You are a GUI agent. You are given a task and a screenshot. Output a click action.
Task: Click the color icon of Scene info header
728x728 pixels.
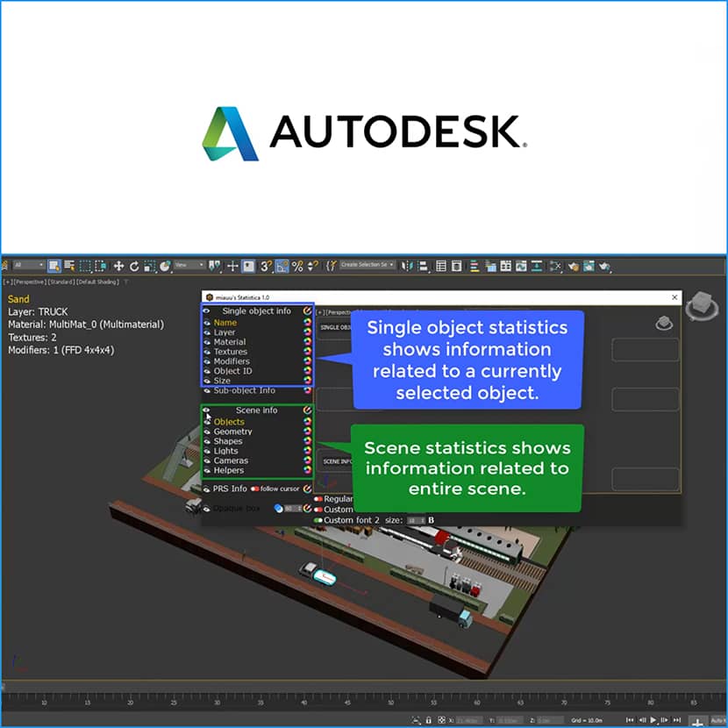[307, 410]
